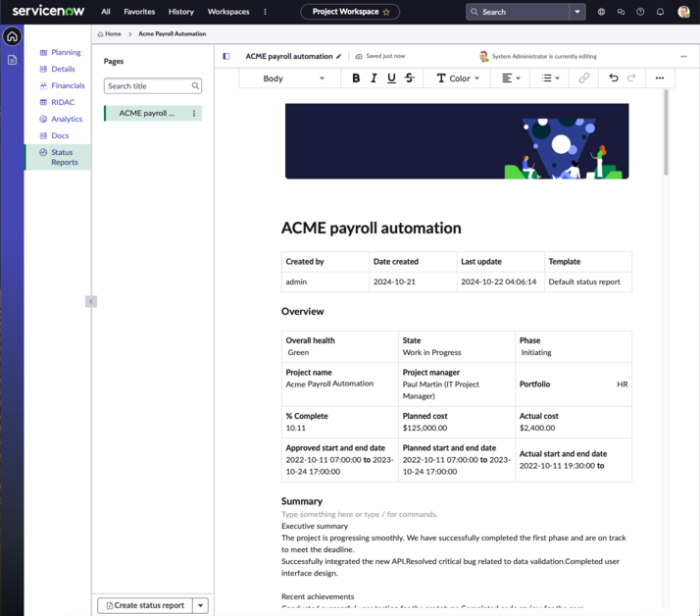This screenshot has width=700, height=616.
Task: Click the ACME payroll automation heading
Action: coord(371,229)
